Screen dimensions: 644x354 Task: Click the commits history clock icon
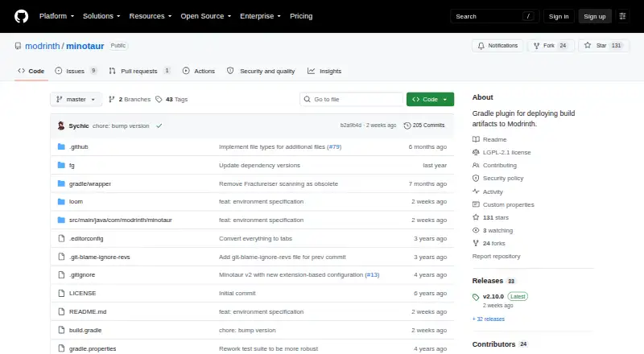click(407, 126)
